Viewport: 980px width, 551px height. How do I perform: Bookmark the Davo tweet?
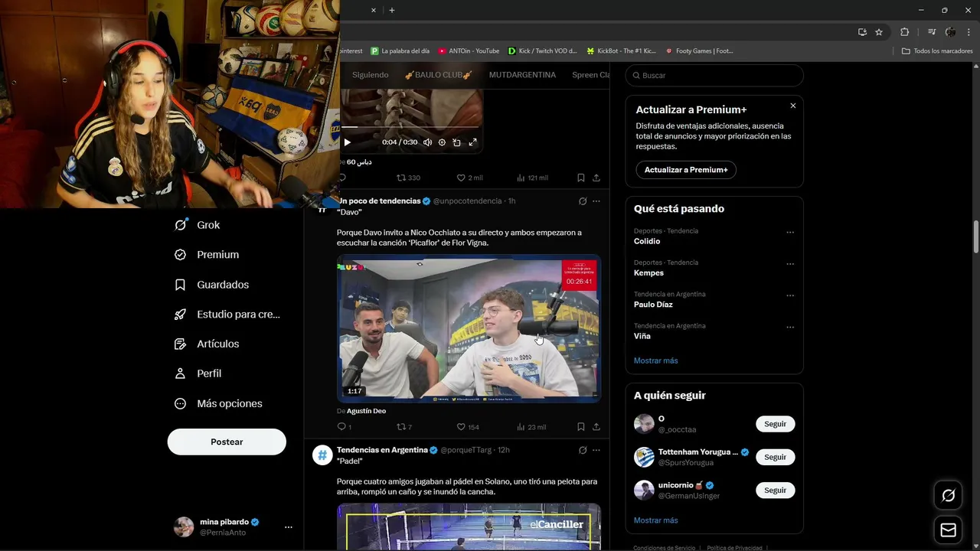coord(581,427)
